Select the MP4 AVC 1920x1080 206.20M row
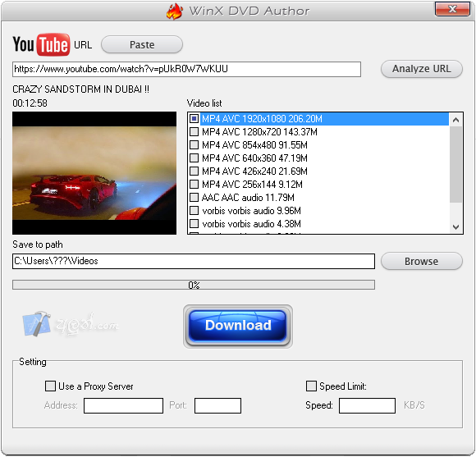Screen dimensions: 476x457 318,119
